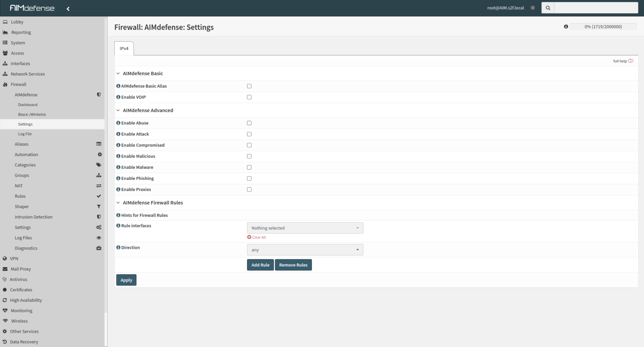Click info icon for Enable Malicious
This screenshot has height=347, width=644.
(x=118, y=156)
